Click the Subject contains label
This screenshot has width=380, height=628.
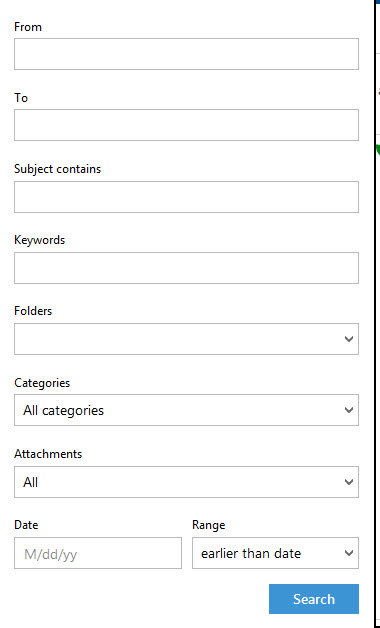[58, 169]
